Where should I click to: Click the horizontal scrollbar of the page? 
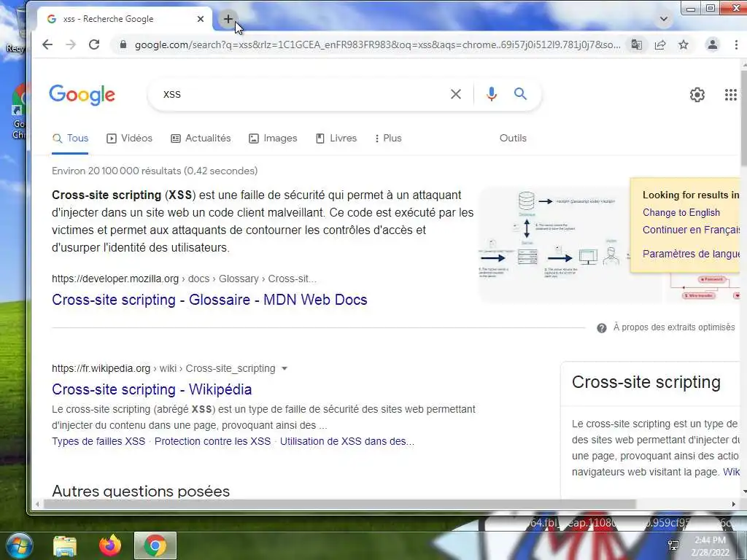339,504
